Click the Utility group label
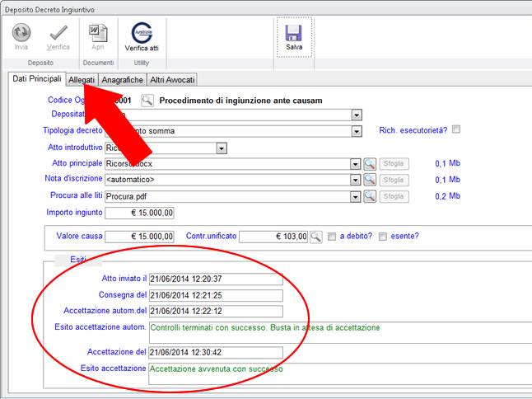This screenshot has height=399, width=532. (x=142, y=63)
